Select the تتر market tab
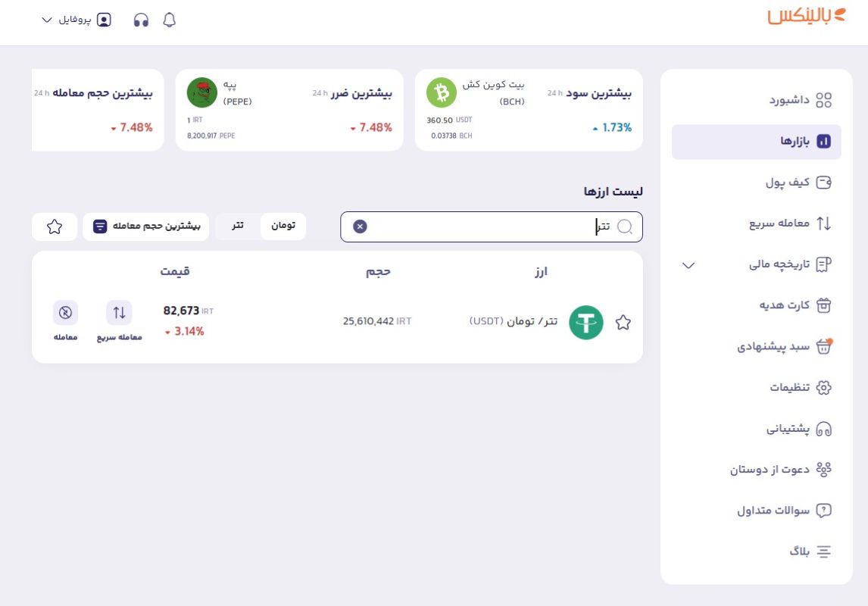The height and width of the screenshot is (606, 868). tap(238, 226)
